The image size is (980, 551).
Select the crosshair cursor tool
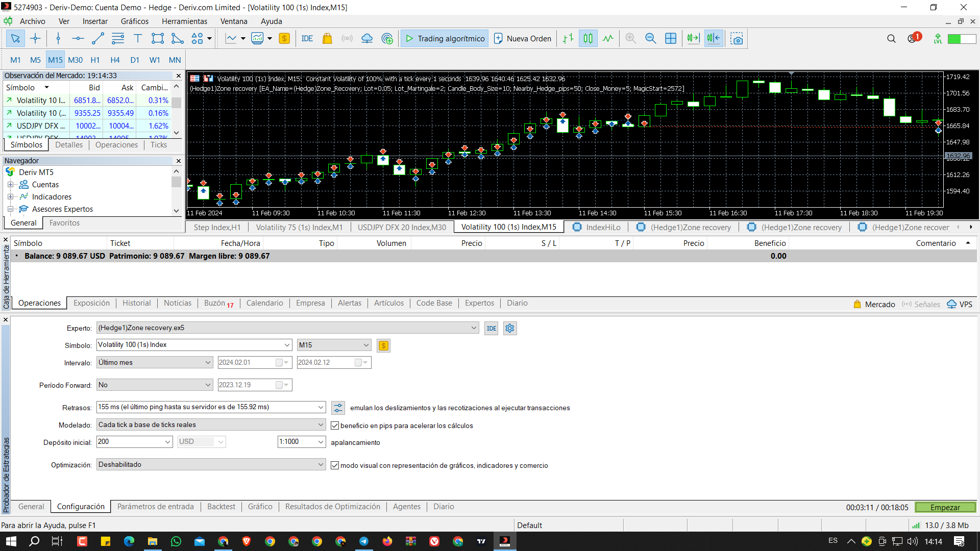click(x=35, y=38)
